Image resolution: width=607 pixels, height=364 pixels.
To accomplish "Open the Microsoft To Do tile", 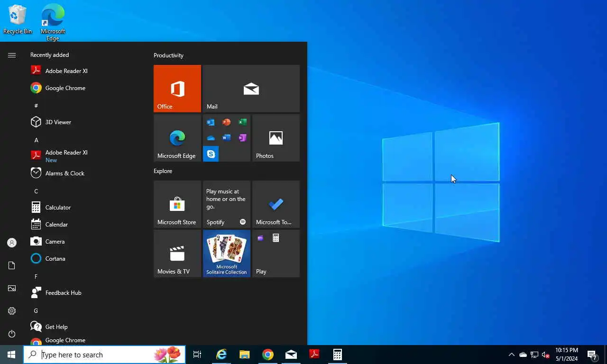I will tap(276, 204).
